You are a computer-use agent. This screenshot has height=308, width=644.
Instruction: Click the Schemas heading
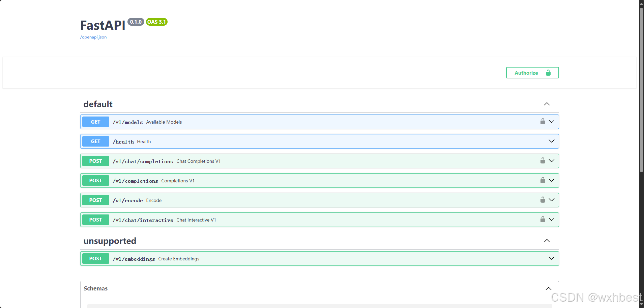point(96,288)
